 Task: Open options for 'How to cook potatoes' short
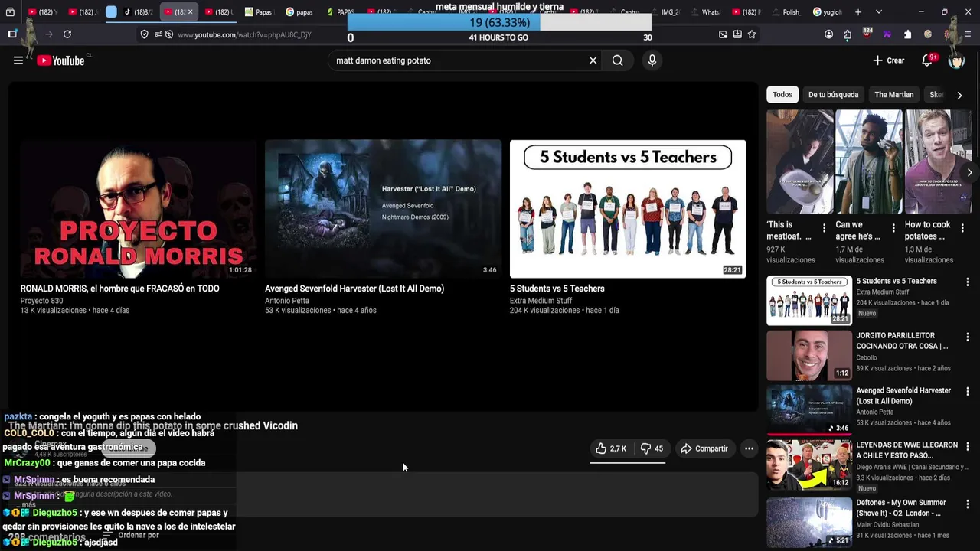point(962,228)
